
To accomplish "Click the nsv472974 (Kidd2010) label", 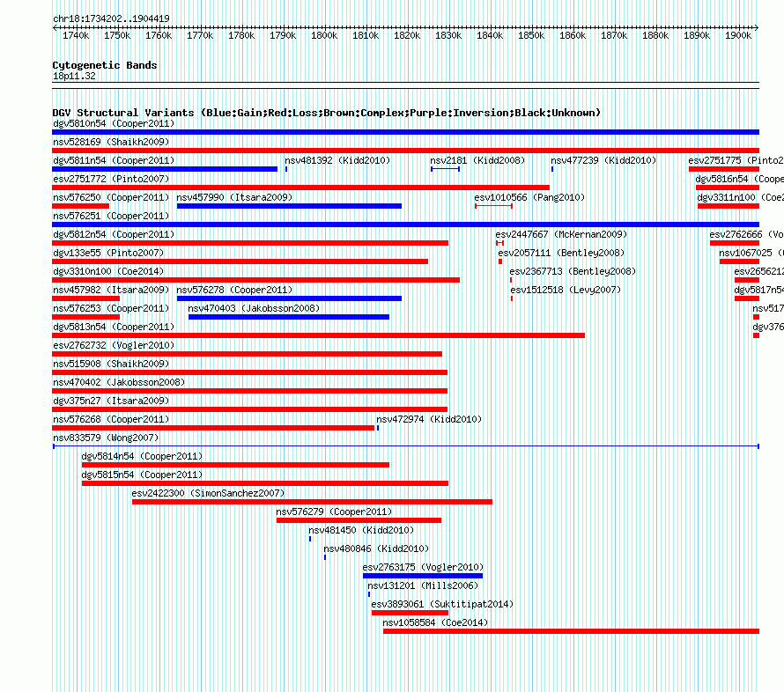I will (429, 419).
